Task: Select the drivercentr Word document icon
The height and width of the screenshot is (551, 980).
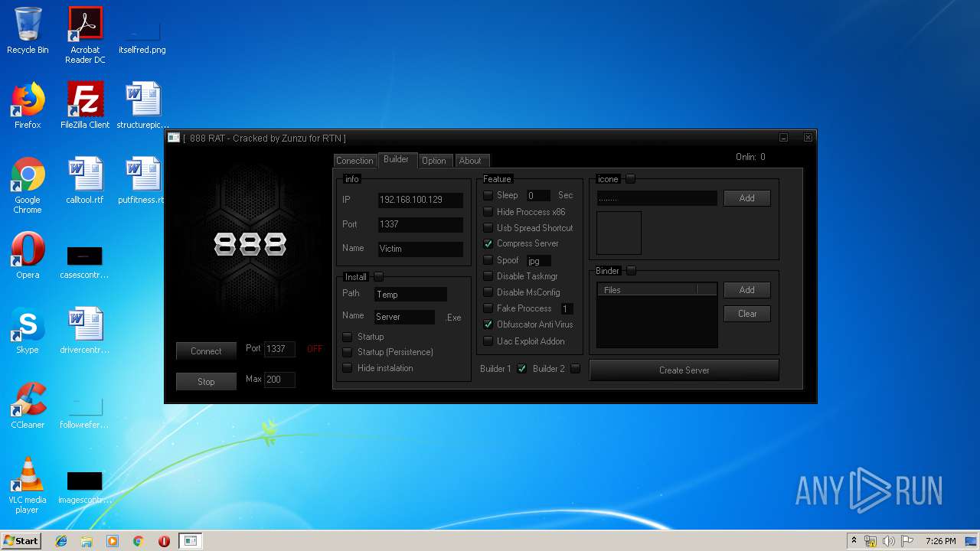Action: [85, 331]
